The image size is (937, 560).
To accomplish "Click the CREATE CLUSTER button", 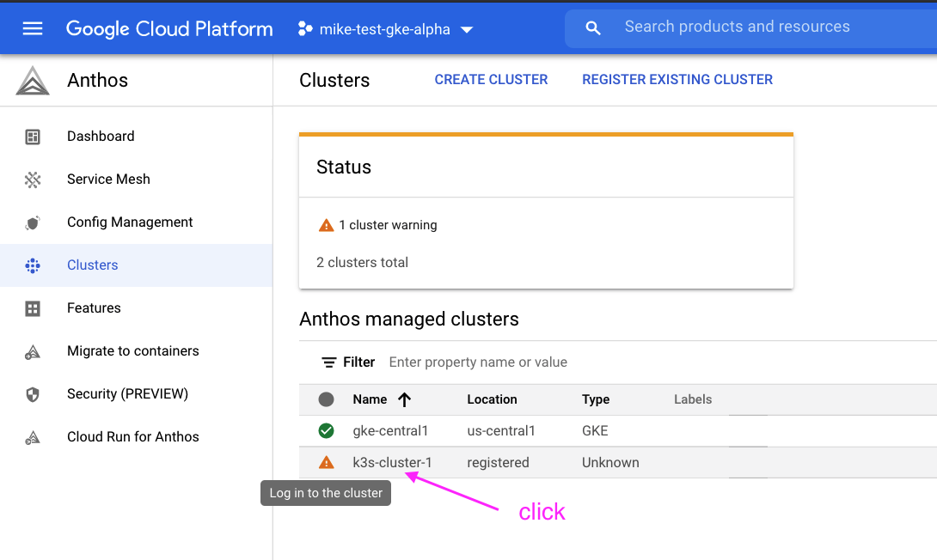I will point(491,79).
